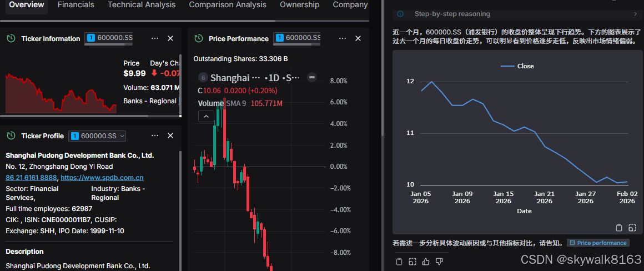Screen dimensions: 644x271
Task: Click the Shanghai Pudong Development Bank company name heading
Action: (80, 155)
